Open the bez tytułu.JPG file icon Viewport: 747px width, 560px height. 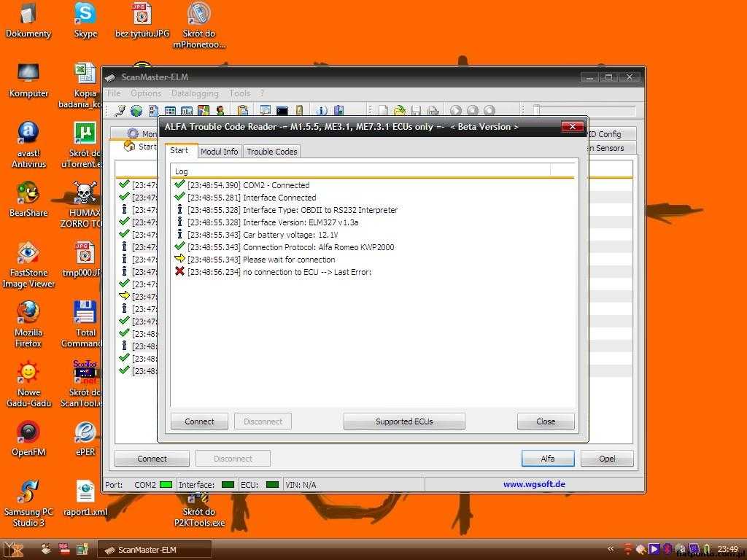coord(142,20)
